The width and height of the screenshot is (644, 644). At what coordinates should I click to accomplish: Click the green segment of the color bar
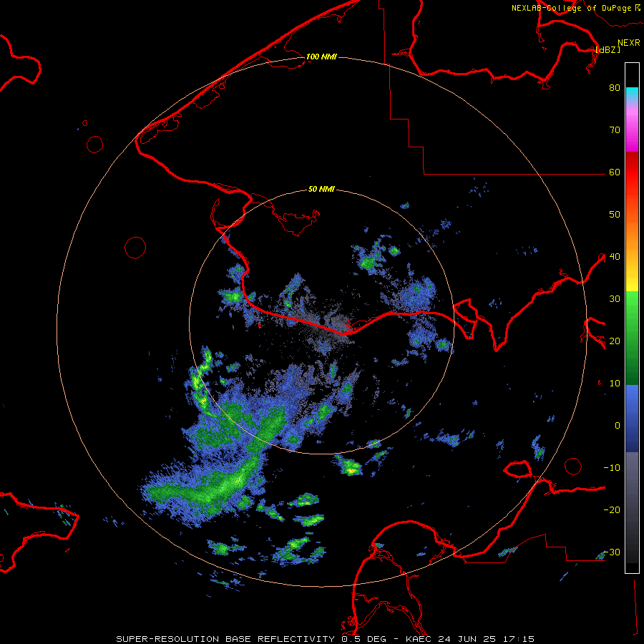[632, 338]
